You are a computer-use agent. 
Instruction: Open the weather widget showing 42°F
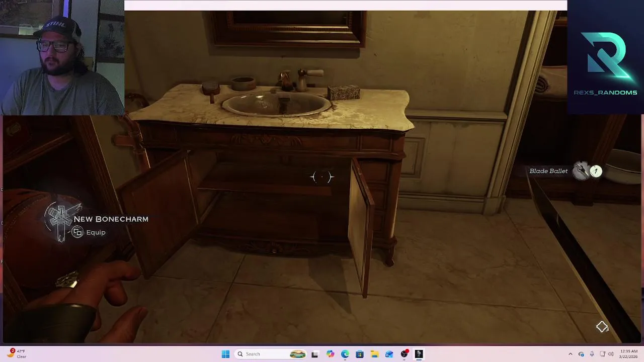[17, 354]
